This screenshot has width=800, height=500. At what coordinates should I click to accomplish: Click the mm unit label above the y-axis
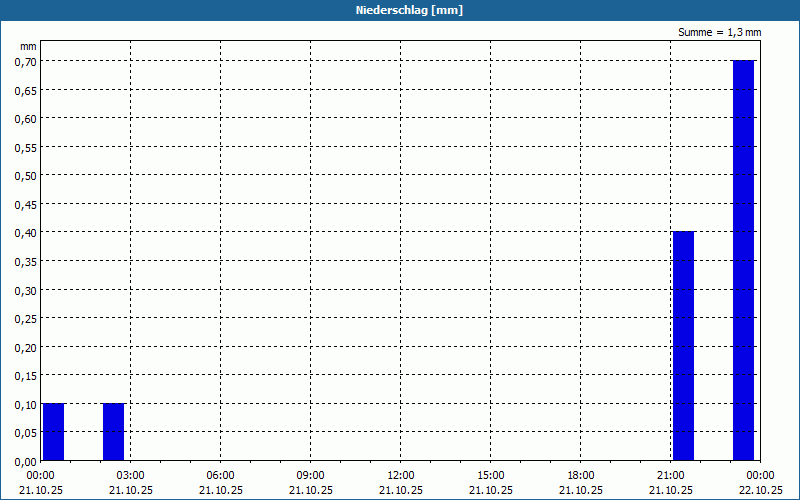pos(29,46)
